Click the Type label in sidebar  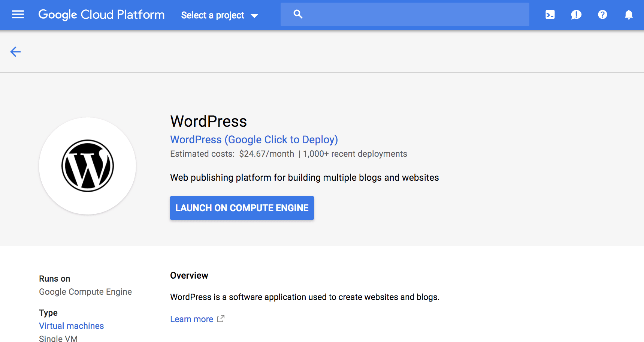point(48,313)
